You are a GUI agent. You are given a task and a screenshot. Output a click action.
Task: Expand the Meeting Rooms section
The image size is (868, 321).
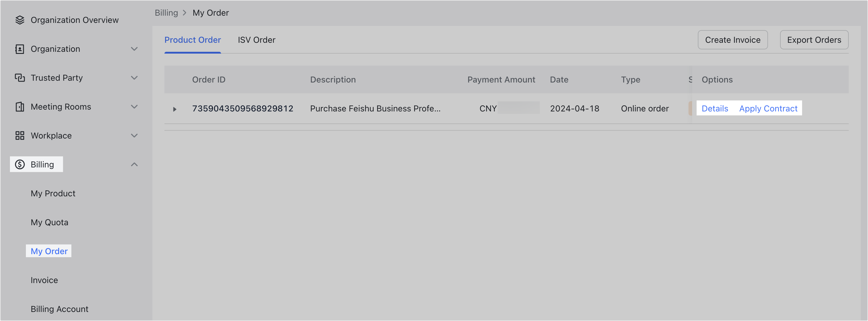coord(134,107)
